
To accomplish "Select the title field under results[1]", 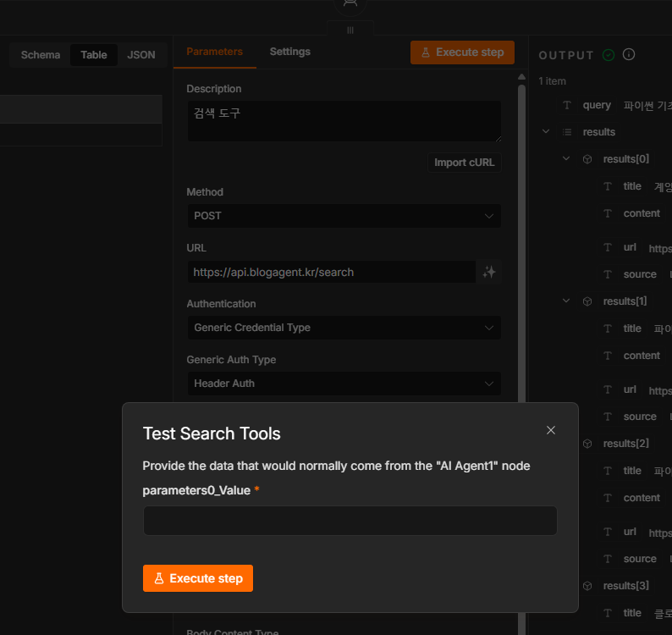I will (632, 329).
